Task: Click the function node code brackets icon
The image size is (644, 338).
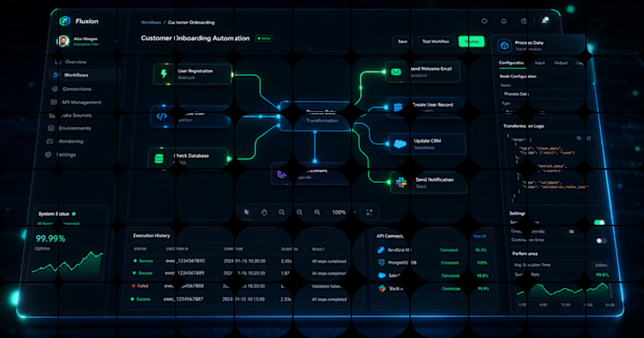Action: coord(162,116)
